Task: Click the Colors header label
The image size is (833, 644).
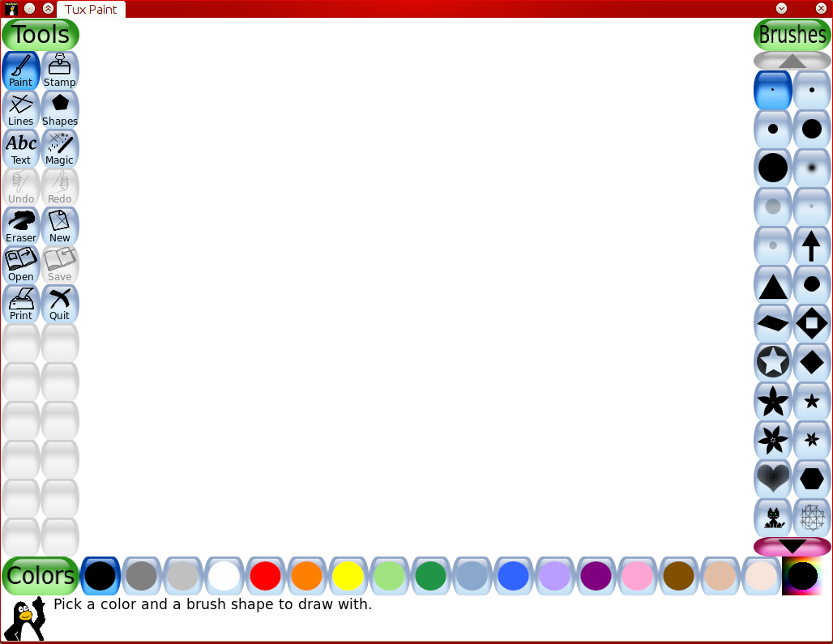Action: click(41, 575)
